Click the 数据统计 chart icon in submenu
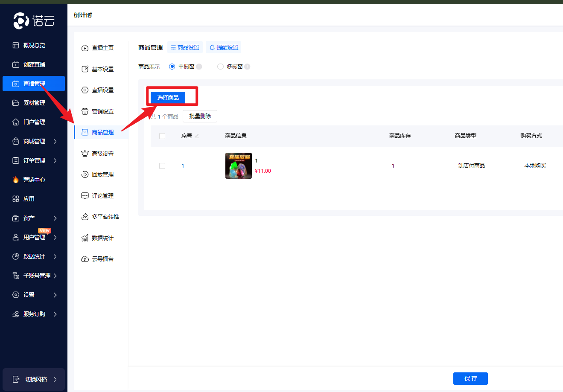This screenshot has height=392, width=563. tap(85, 238)
